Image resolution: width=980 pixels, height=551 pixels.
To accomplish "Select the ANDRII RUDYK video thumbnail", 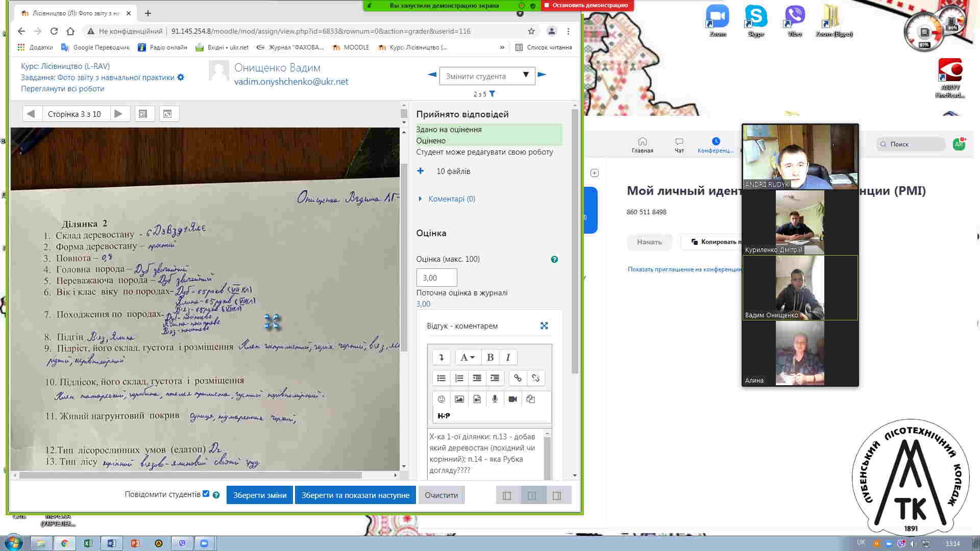I will [x=800, y=157].
